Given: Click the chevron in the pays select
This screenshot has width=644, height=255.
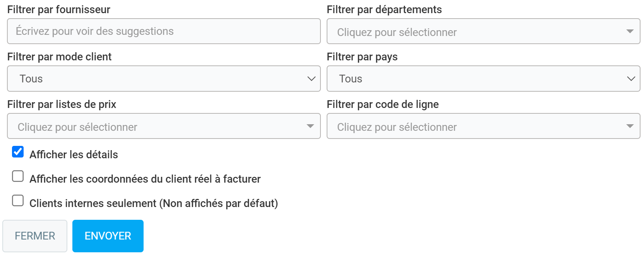Looking at the screenshot, I should point(631,79).
